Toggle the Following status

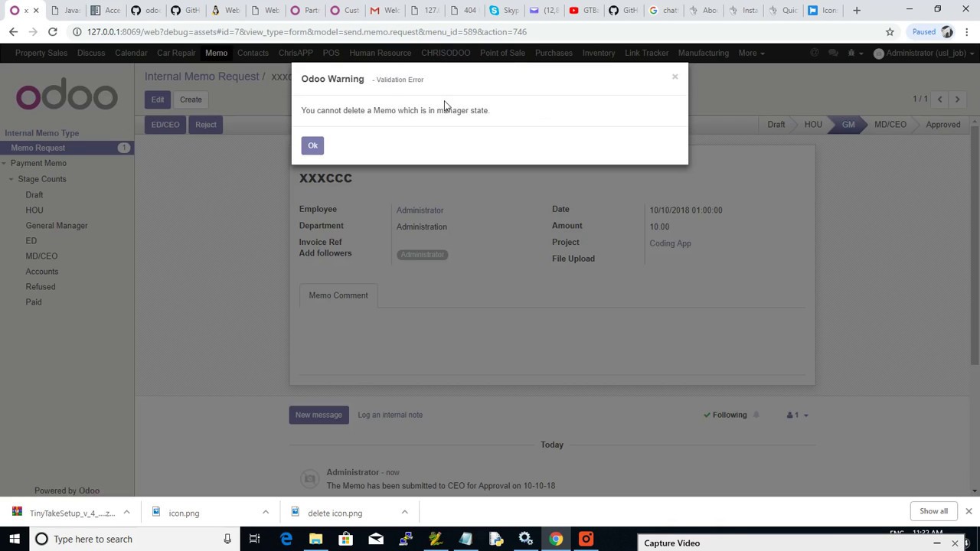point(724,415)
